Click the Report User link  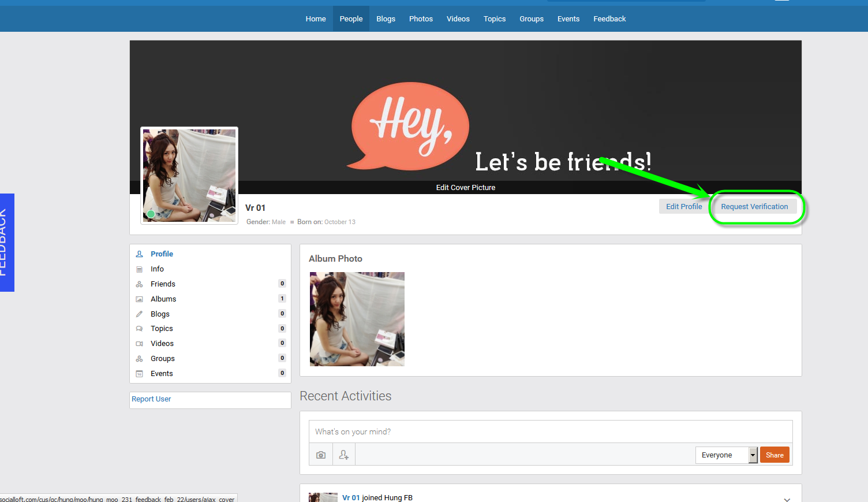151,399
